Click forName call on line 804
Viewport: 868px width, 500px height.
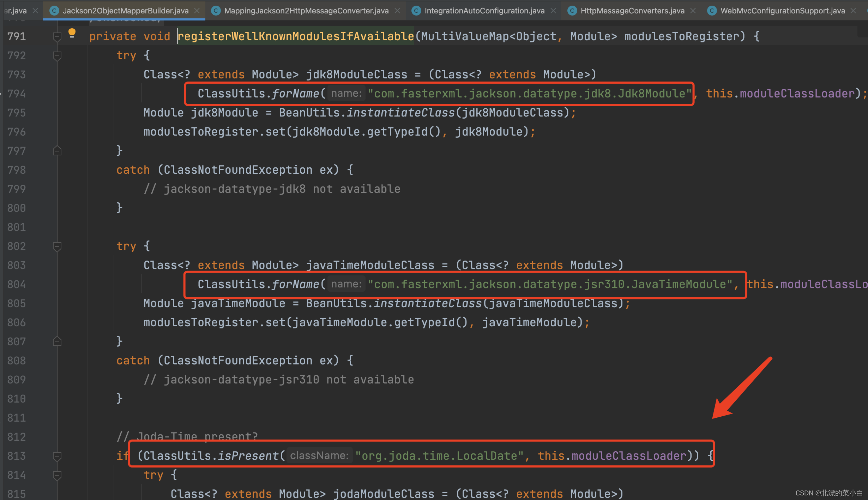click(295, 284)
